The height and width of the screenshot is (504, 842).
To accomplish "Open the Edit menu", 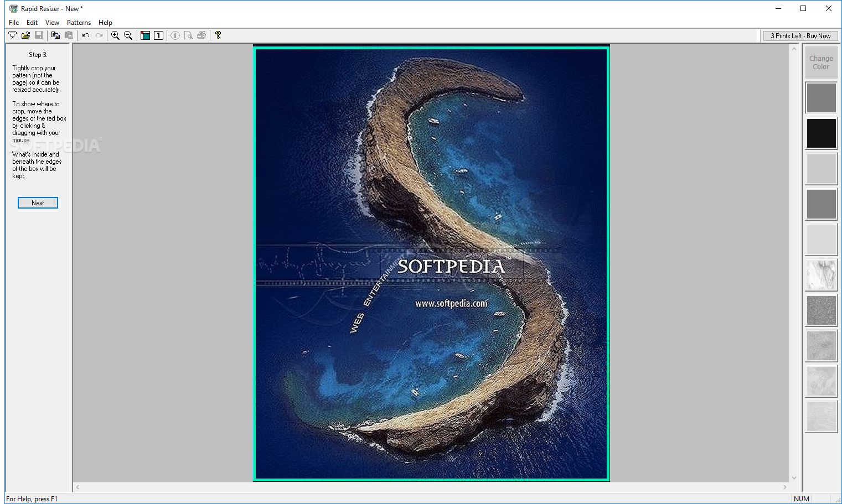I will coord(32,23).
